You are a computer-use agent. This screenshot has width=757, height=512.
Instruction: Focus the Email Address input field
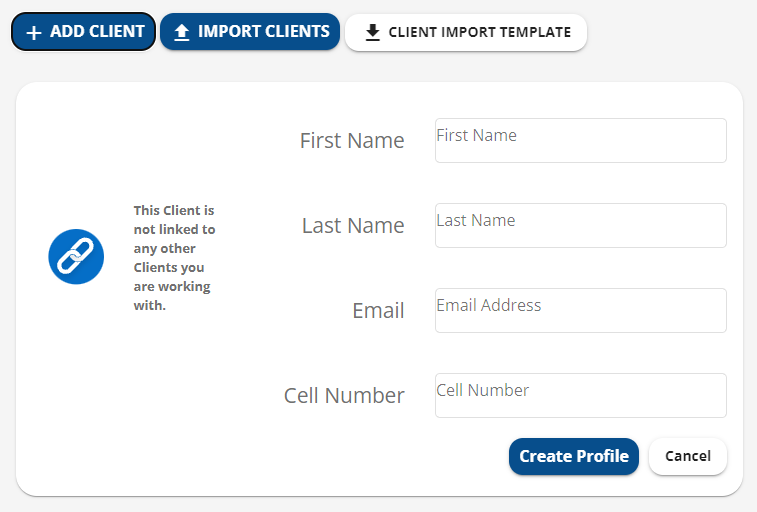581,310
